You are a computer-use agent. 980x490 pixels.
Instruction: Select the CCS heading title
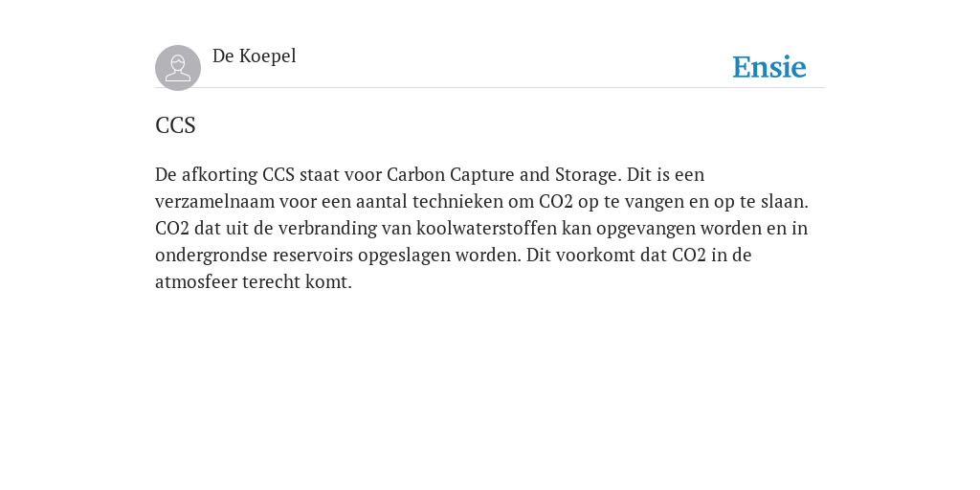(176, 125)
